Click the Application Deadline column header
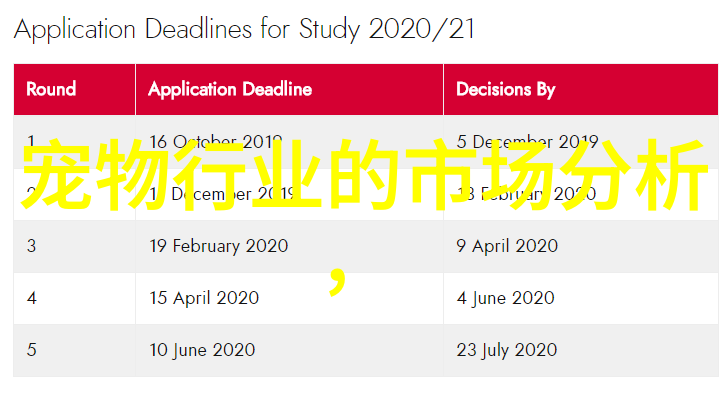 point(289,89)
